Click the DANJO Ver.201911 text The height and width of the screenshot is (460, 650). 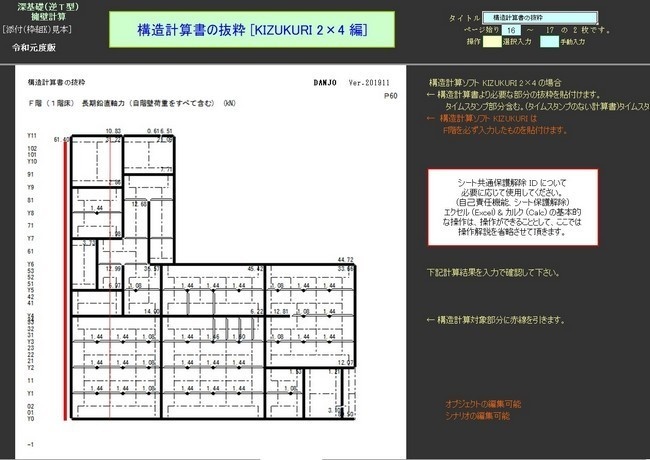tap(352, 82)
